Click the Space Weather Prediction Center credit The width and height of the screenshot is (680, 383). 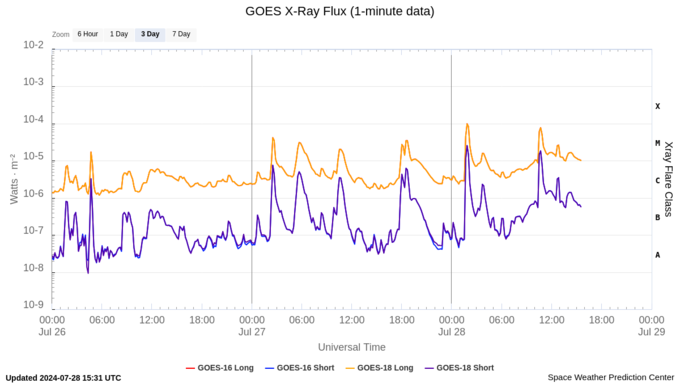pyautogui.click(x=611, y=377)
